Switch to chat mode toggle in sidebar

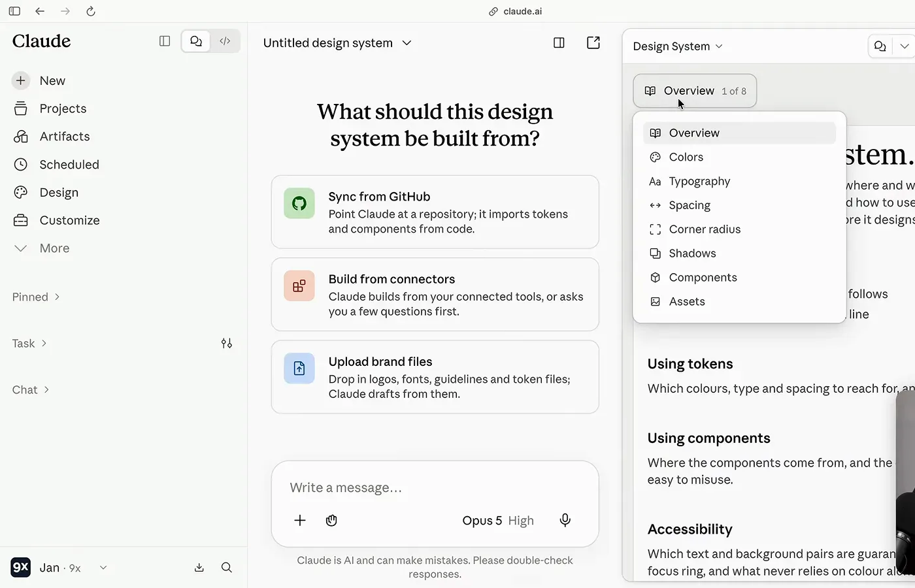click(196, 41)
